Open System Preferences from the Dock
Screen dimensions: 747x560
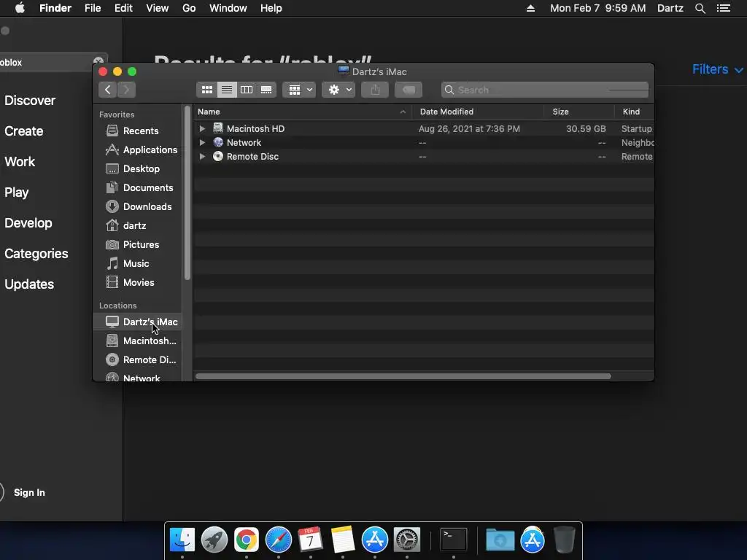tap(407, 540)
